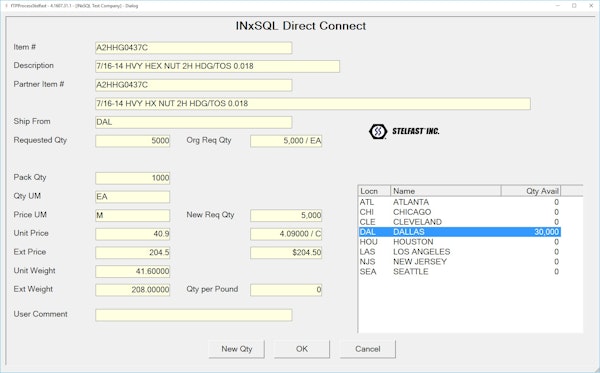600x373 pixels.
Task: Select the LAS LOS ANGELES location row
Action: (x=459, y=252)
